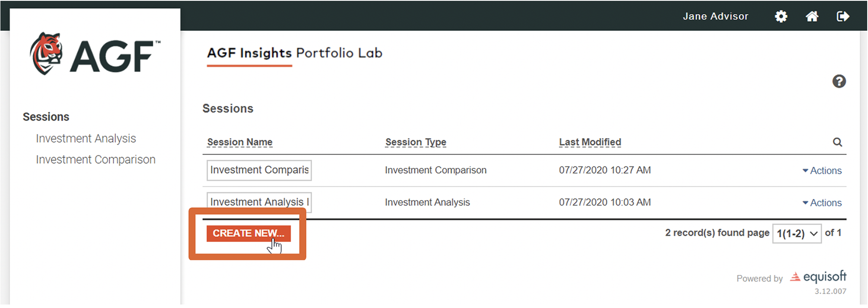Click the Investment Analysis session name field

click(x=259, y=202)
